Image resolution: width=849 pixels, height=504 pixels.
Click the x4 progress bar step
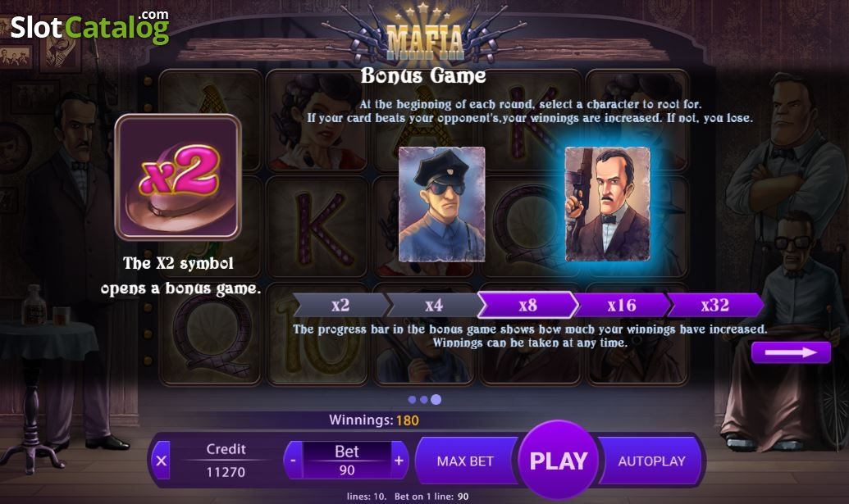(434, 306)
